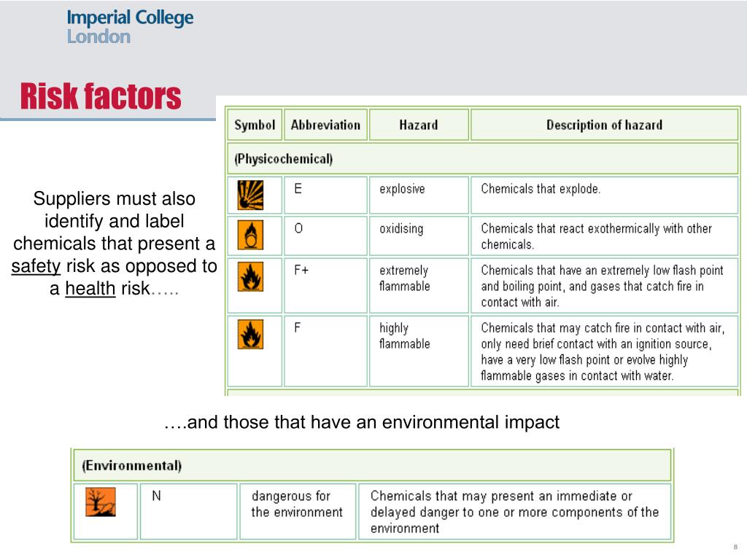Click the underlined word safety

pyautogui.click(x=36, y=265)
